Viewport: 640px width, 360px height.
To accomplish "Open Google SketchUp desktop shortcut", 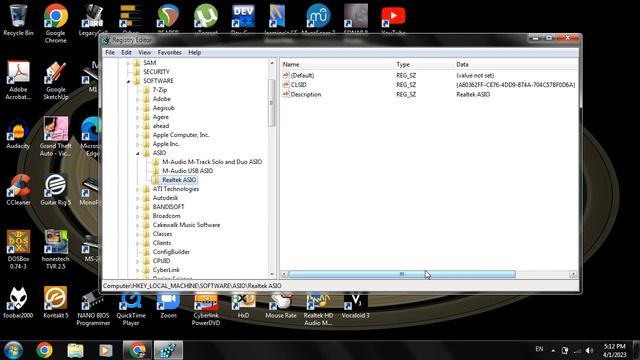I will (56, 80).
